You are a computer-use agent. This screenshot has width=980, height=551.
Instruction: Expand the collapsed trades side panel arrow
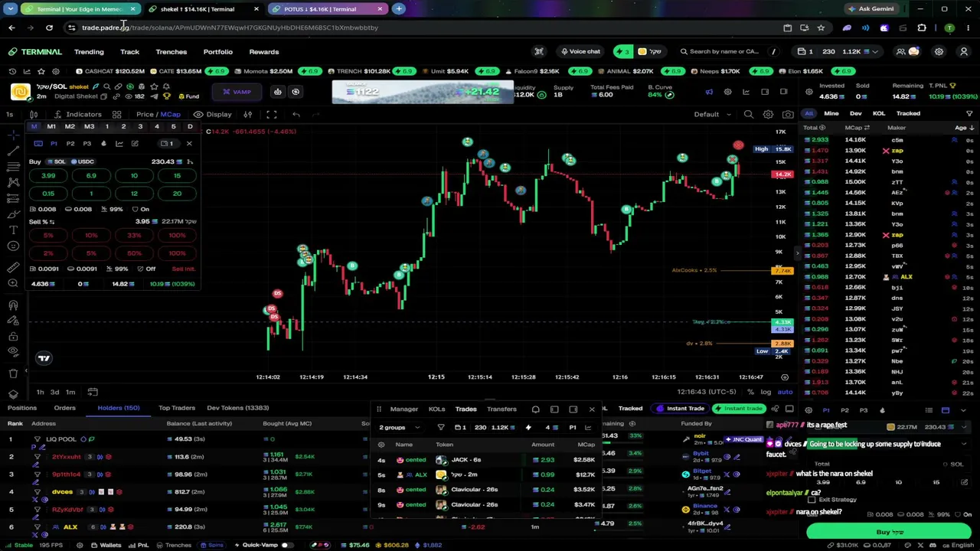797,253
